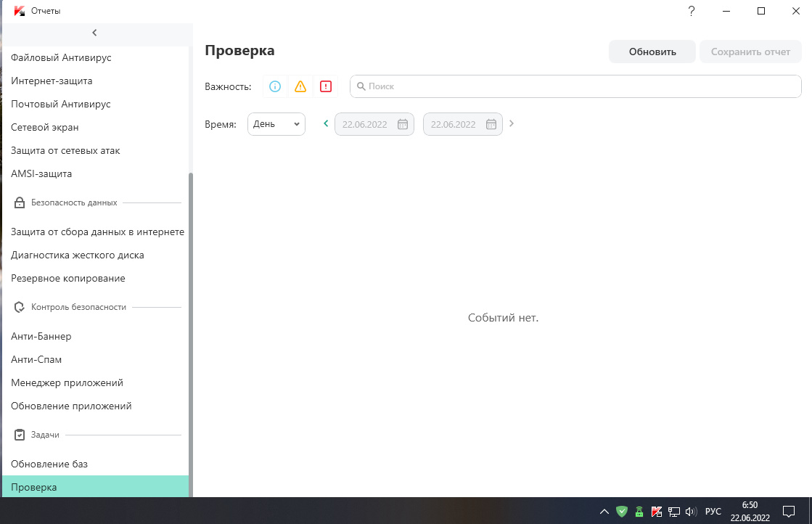This screenshot has width=812, height=524.
Task: Click the Поиск search field
Action: (x=576, y=86)
